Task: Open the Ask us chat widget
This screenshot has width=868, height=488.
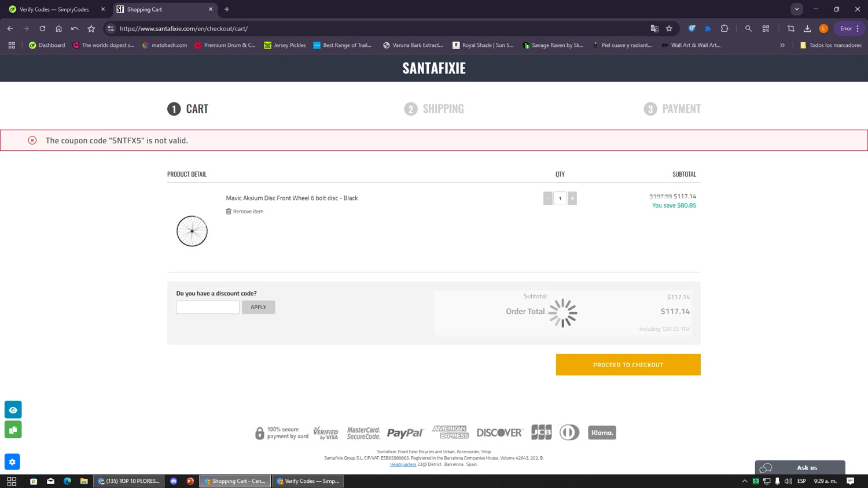Action: click(x=800, y=468)
